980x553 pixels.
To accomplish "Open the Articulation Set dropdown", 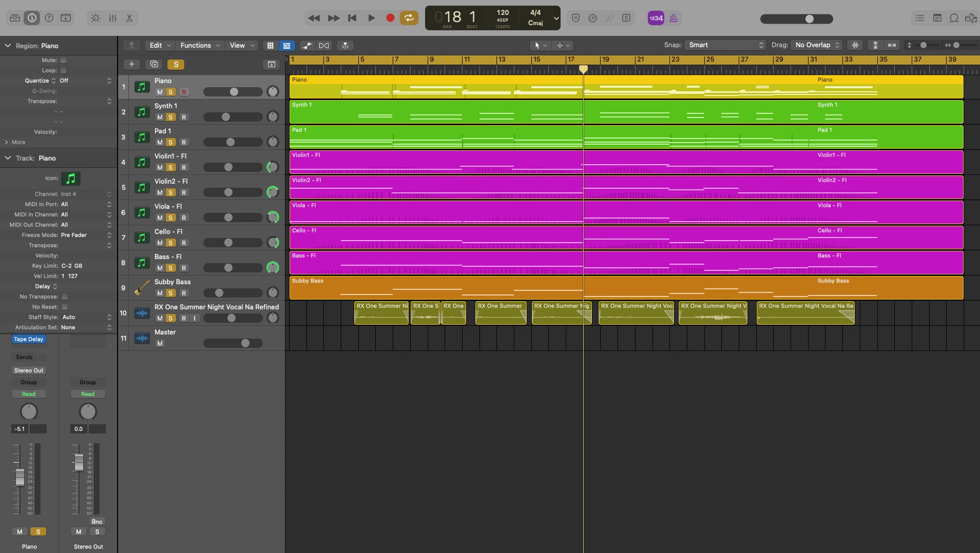I will coord(85,327).
